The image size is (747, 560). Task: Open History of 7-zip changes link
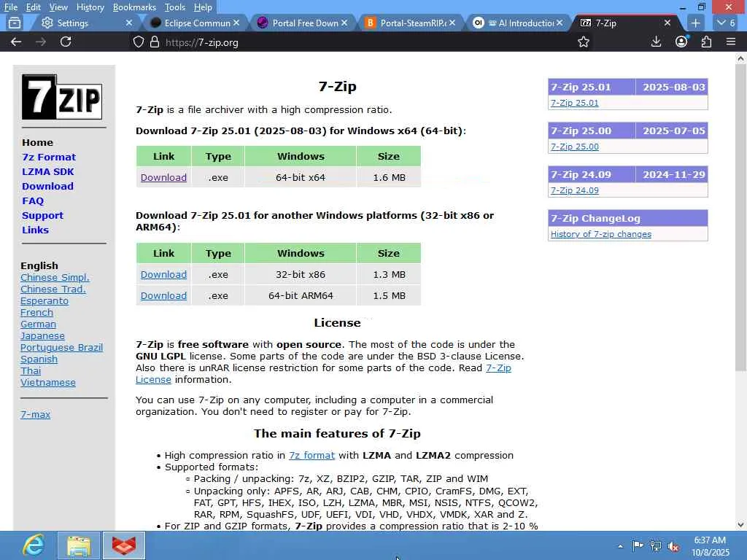[601, 234]
